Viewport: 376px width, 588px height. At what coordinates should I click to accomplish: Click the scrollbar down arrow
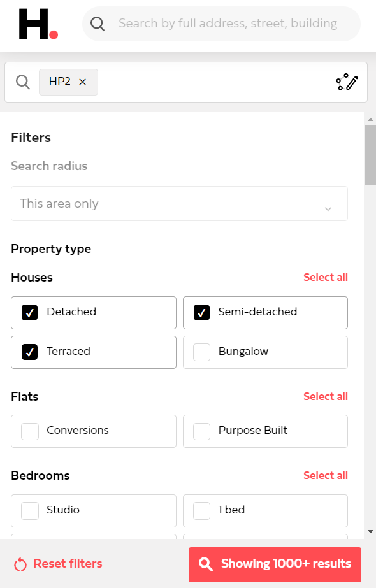tap(370, 531)
